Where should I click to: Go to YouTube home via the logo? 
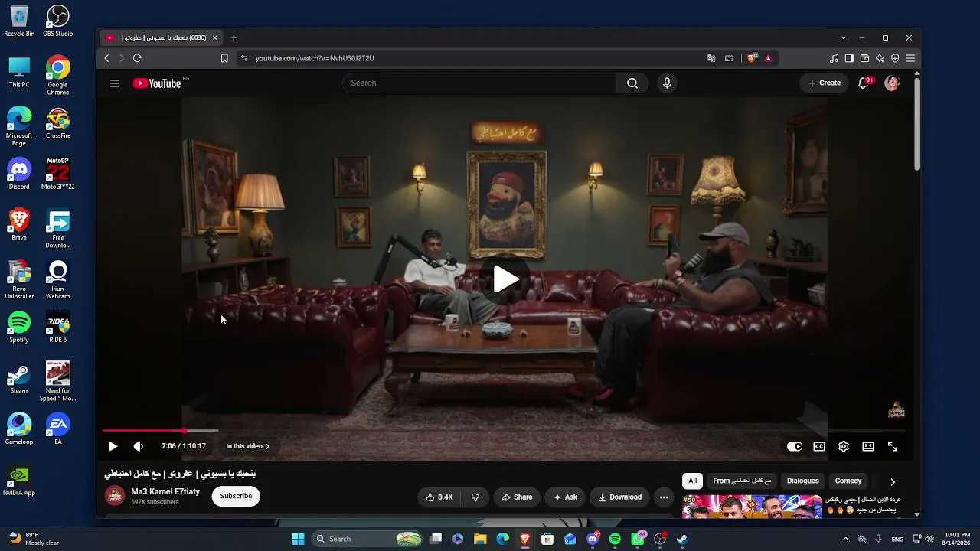(x=158, y=83)
